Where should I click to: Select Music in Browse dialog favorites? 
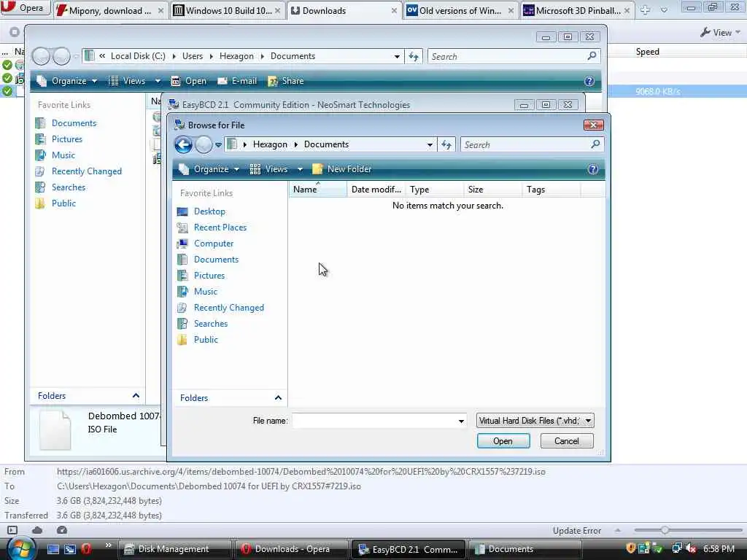(x=205, y=292)
